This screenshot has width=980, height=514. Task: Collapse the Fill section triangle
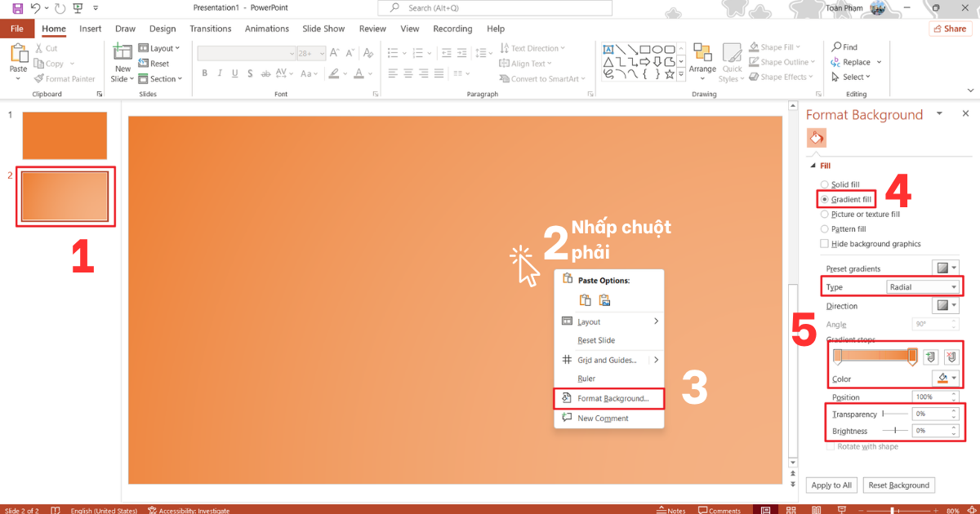coord(812,166)
